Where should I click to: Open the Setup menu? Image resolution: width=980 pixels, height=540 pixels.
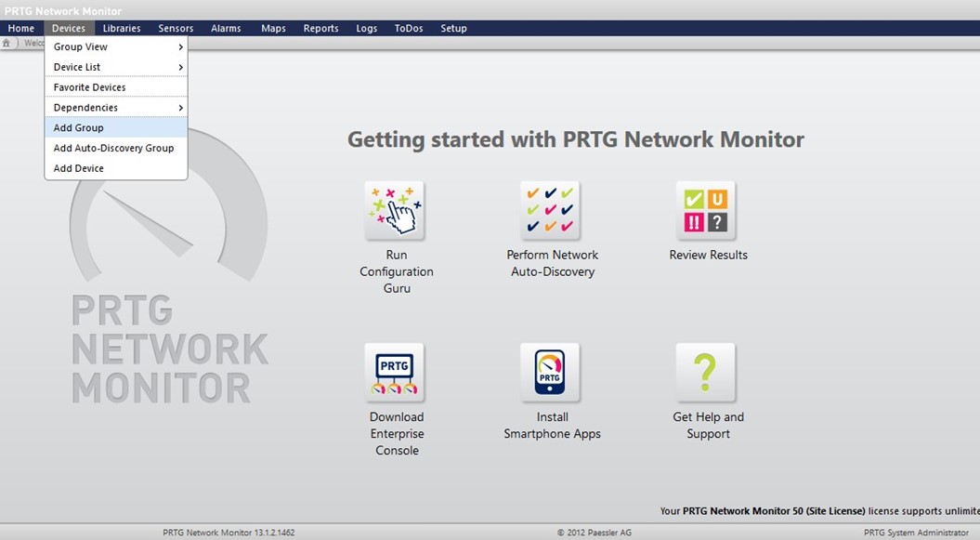(x=453, y=28)
